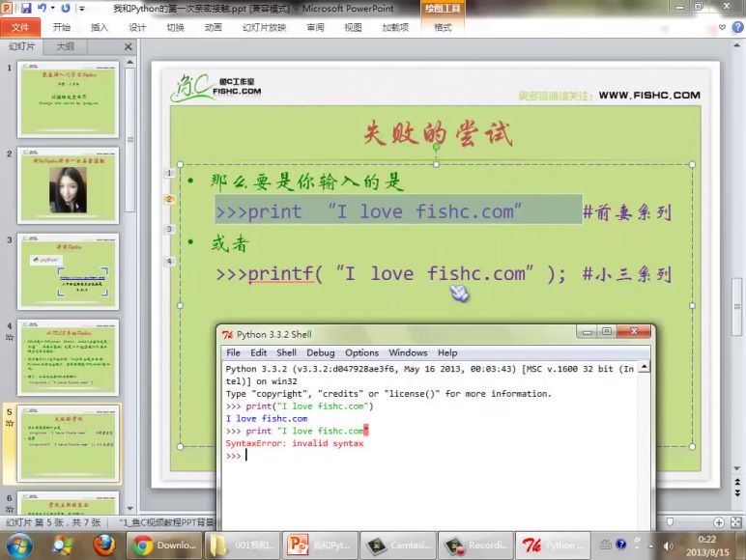Viewport: 746px width, 560px height.
Task: Click the volume speaker tray icon
Action: click(668, 546)
